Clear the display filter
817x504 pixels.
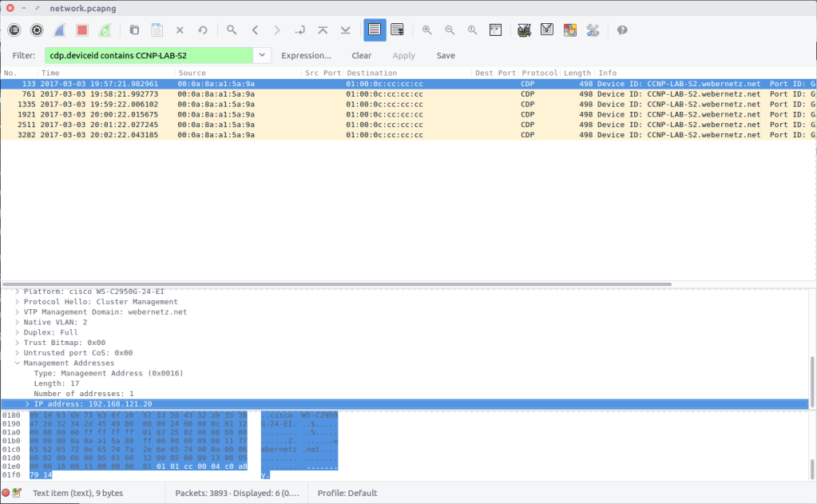coord(361,56)
